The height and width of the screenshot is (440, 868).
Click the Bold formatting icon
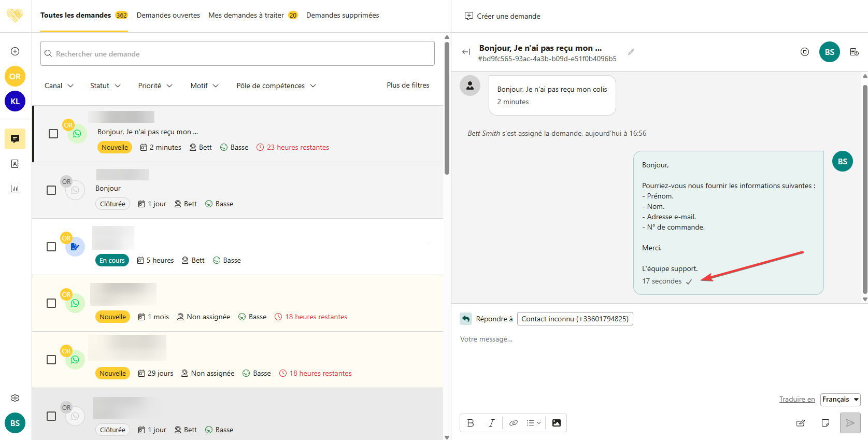471,423
